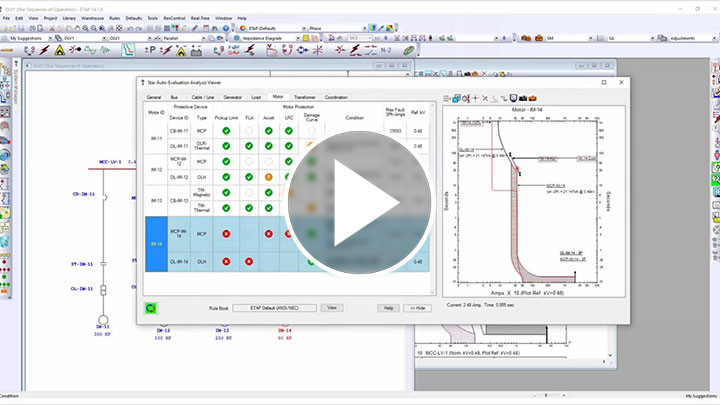Screen dimensions: 720x405
Task: Open the SA dropdown
Action: coord(652,39)
